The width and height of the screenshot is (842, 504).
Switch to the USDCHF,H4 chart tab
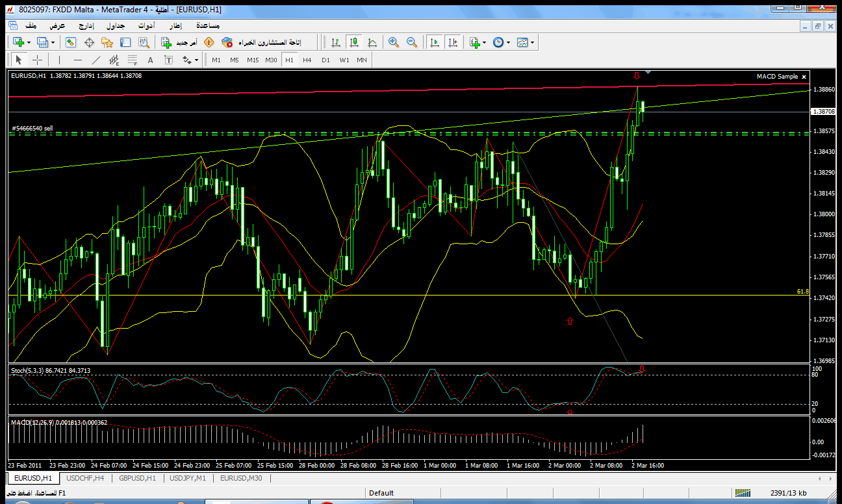(x=85, y=478)
